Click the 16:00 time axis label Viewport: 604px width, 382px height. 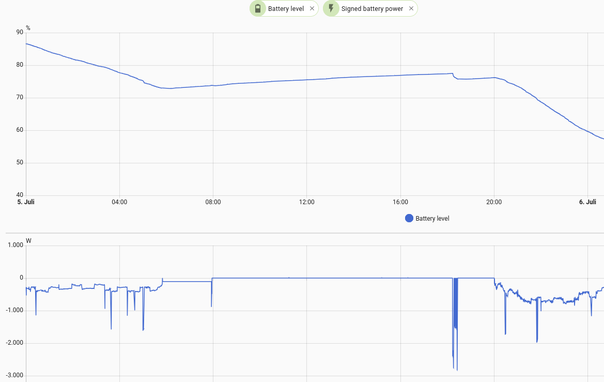tap(400, 202)
